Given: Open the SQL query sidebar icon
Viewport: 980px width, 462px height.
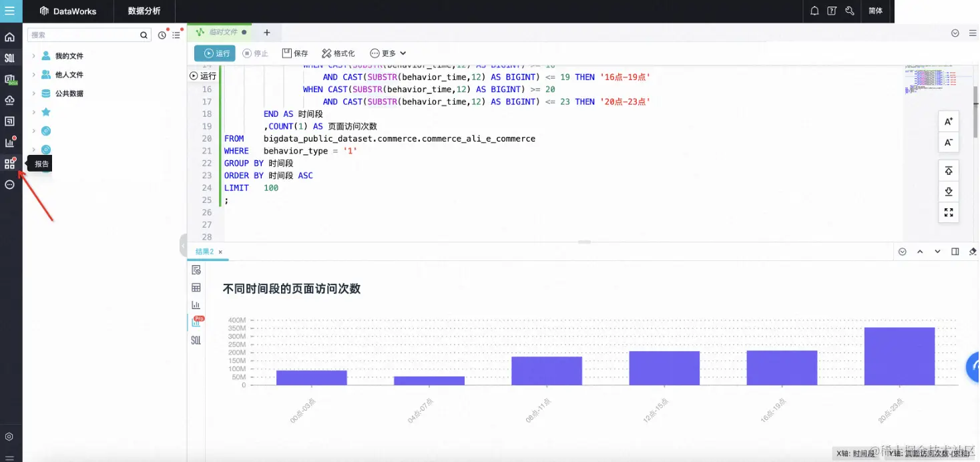Looking at the screenshot, I should click(x=10, y=58).
